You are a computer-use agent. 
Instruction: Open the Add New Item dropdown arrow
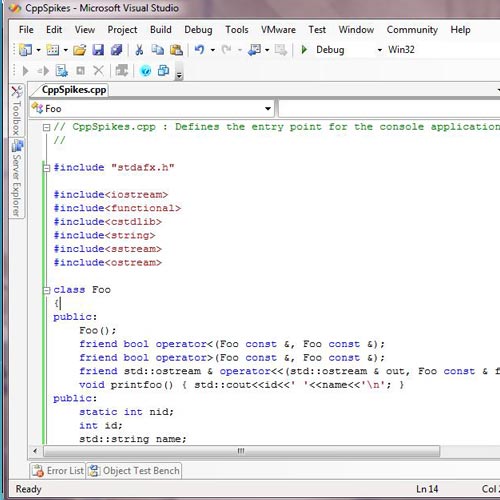pyautogui.click(x=65, y=50)
